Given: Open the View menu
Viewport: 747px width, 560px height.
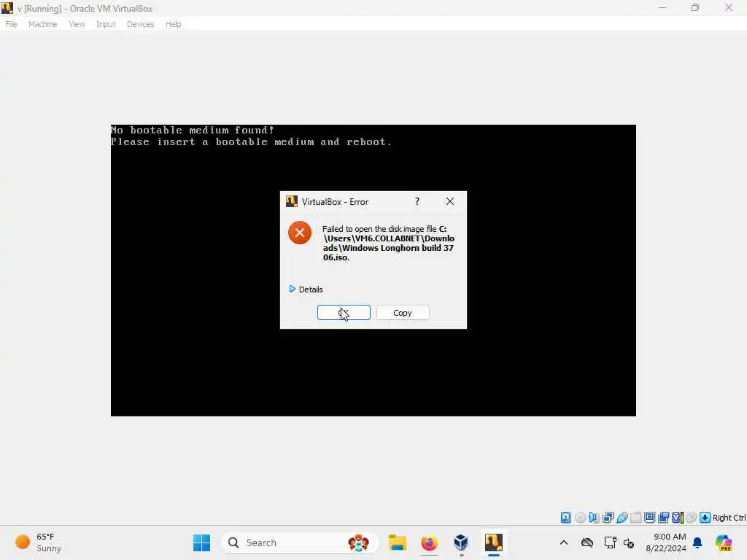Looking at the screenshot, I should click(77, 24).
